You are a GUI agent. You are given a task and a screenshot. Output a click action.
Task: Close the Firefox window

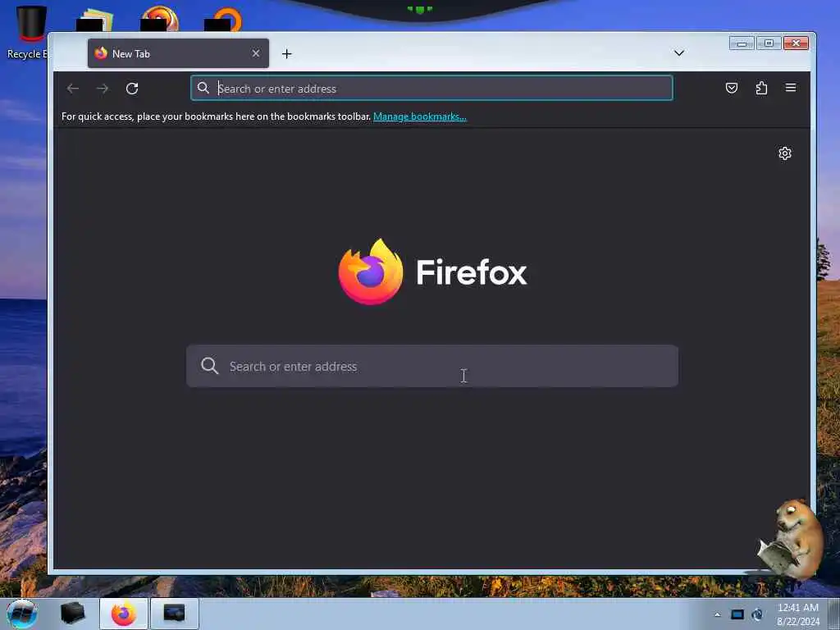coord(796,43)
